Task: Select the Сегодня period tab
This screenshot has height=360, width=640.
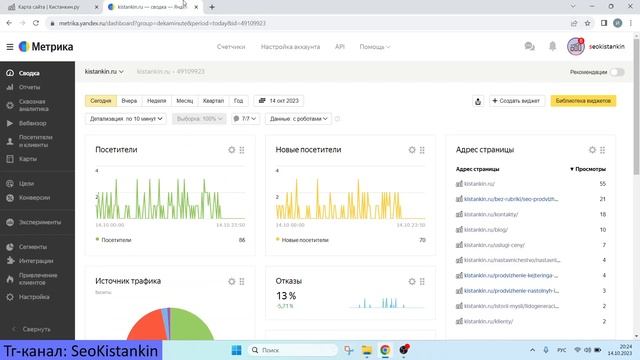Action: 101,101
